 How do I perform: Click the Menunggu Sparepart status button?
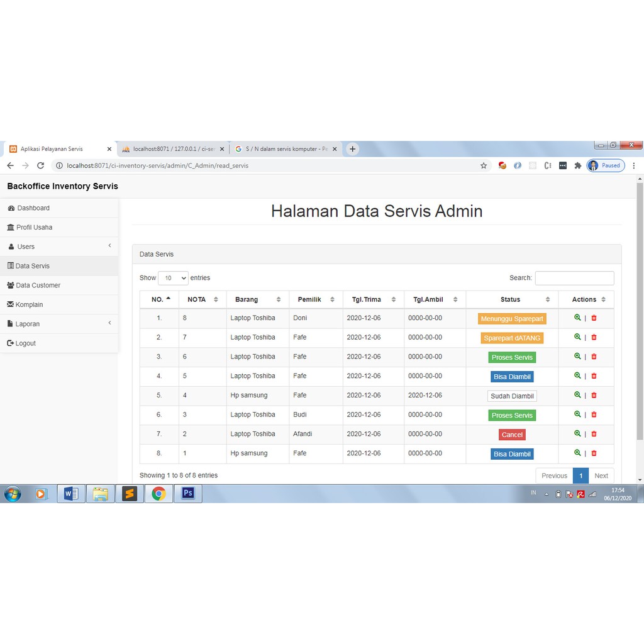[512, 318]
